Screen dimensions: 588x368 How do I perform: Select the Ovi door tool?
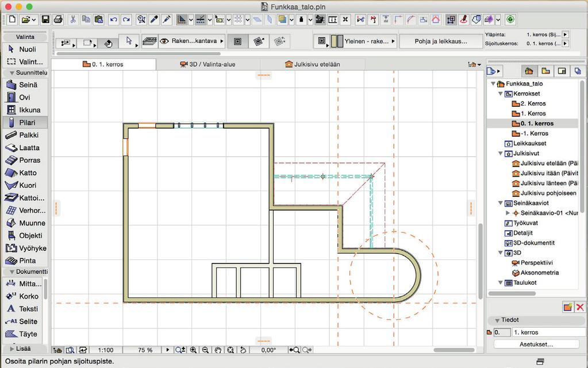pyautogui.click(x=25, y=98)
